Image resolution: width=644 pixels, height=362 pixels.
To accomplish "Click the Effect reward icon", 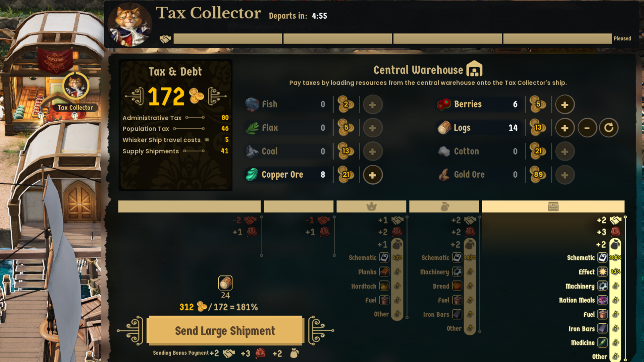I will pos(603,271).
